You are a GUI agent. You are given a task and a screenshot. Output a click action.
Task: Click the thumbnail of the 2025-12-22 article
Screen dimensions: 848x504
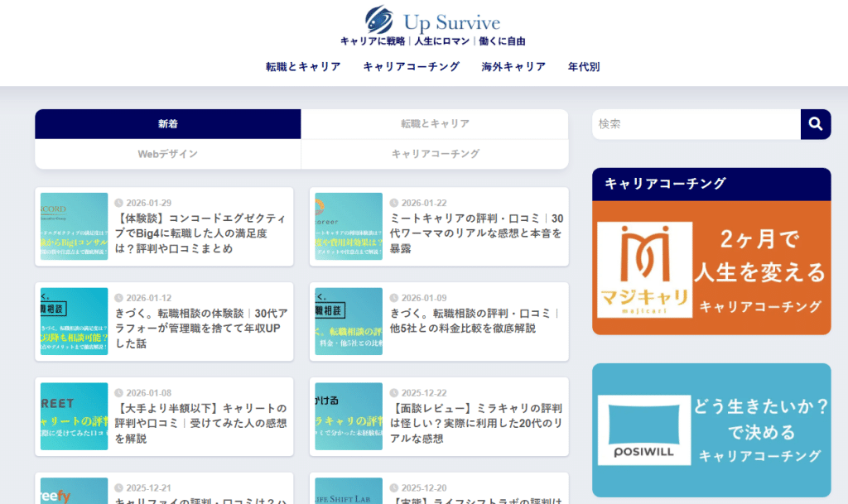coord(349,416)
